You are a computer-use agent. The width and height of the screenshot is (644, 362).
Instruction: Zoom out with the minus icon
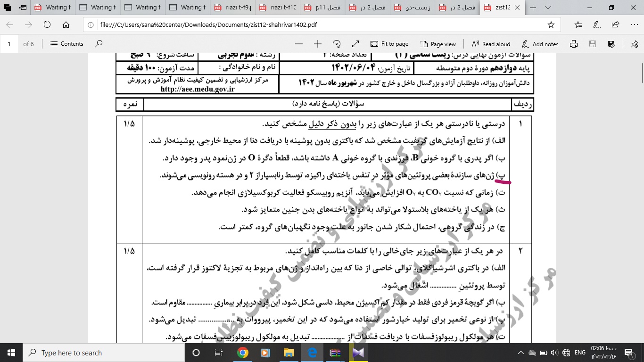pos(298,44)
